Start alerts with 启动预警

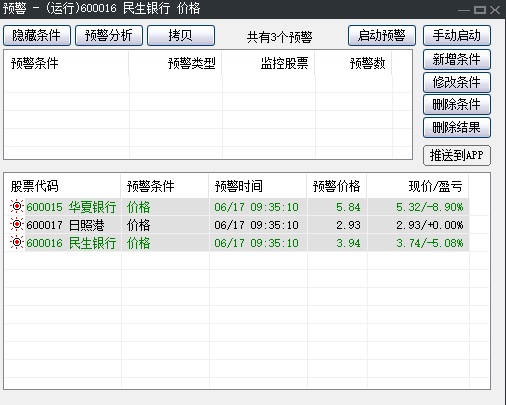[x=382, y=35]
